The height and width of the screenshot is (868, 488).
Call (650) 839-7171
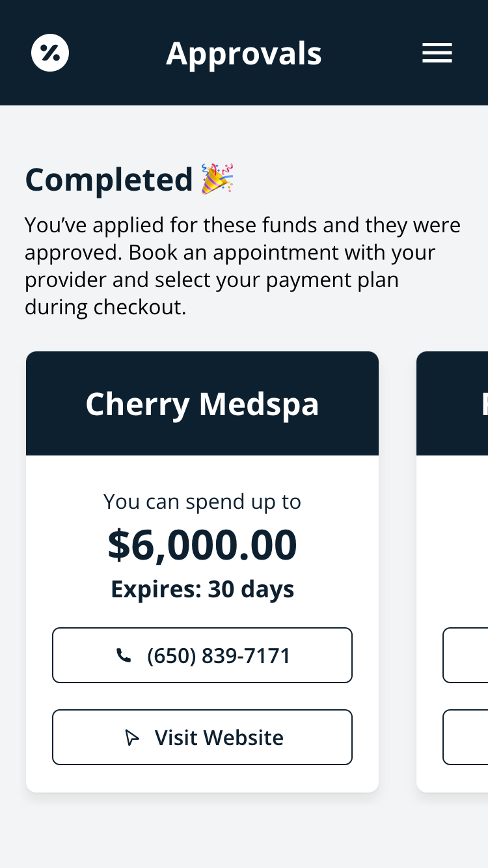(202, 655)
